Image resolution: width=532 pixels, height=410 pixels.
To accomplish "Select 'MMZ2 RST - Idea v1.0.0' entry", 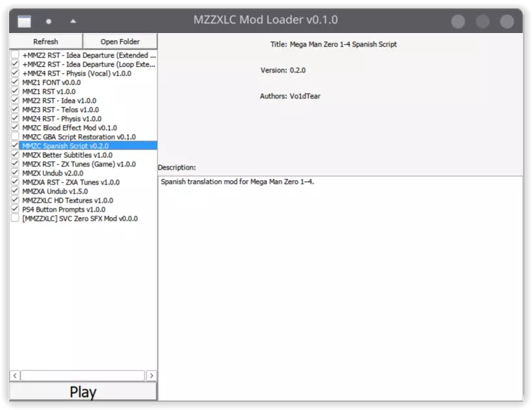I will (x=60, y=101).
